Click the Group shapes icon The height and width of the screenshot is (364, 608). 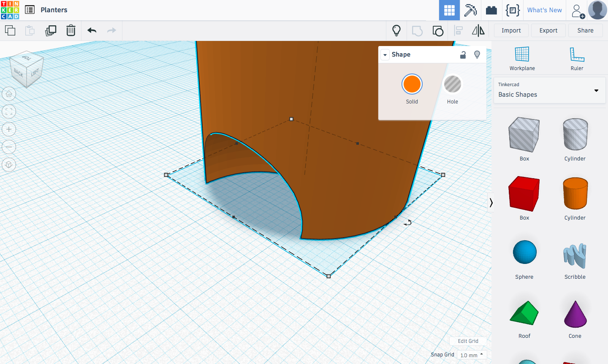(x=417, y=31)
